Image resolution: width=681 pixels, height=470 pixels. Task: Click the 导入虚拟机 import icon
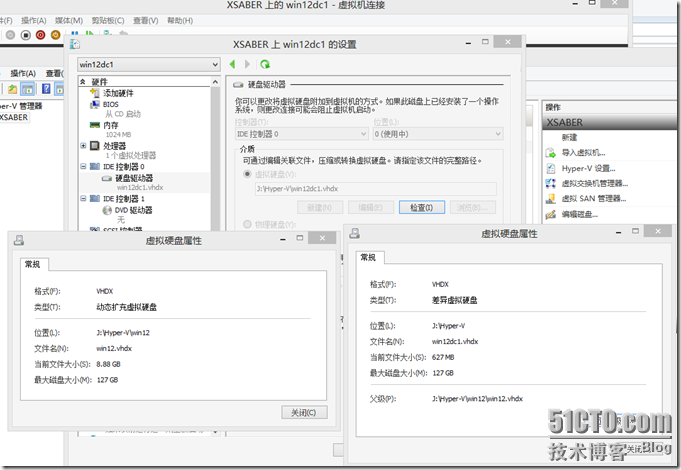[551, 153]
